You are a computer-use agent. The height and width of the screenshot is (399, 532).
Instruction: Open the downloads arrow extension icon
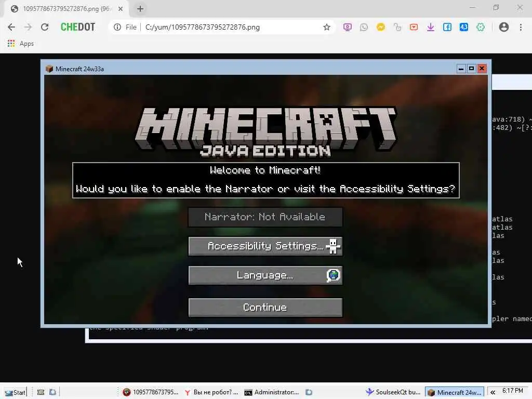click(431, 27)
